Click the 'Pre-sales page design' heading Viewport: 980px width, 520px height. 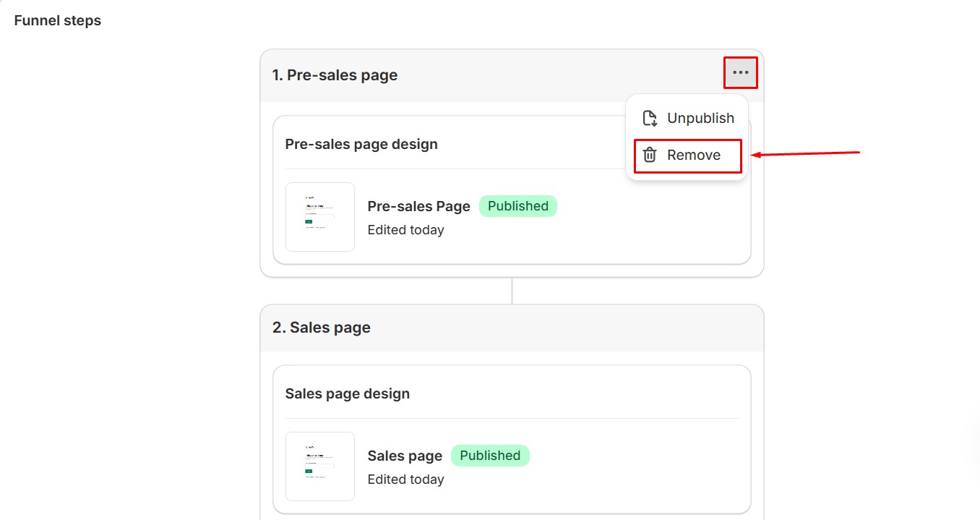point(361,144)
